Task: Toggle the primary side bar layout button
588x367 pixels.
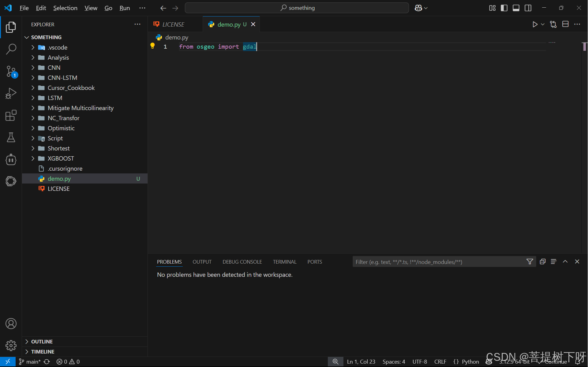Action: [504, 8]
